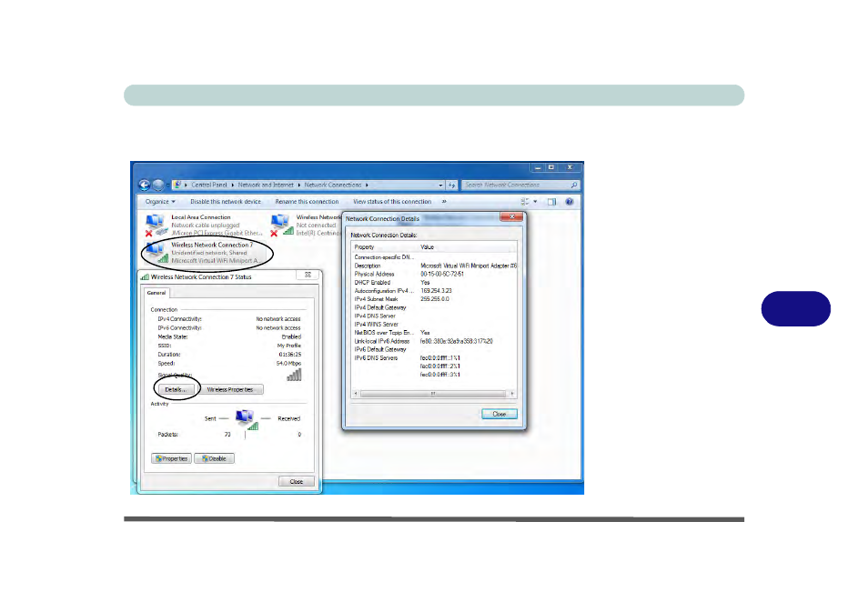This screenshot has width=868, height=612.
Task: Click Rename this connection
Action: pos(307,202)
